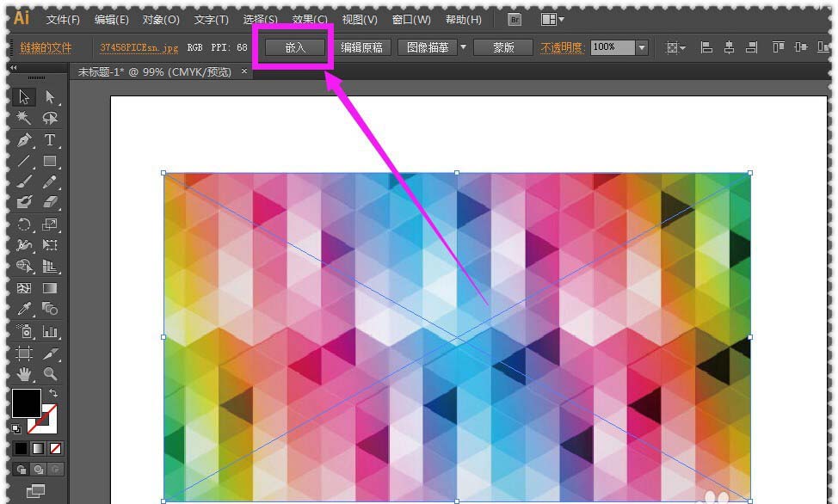Close the 未标题-1 document tab
The image size is (838, 504).
[244, 71]
